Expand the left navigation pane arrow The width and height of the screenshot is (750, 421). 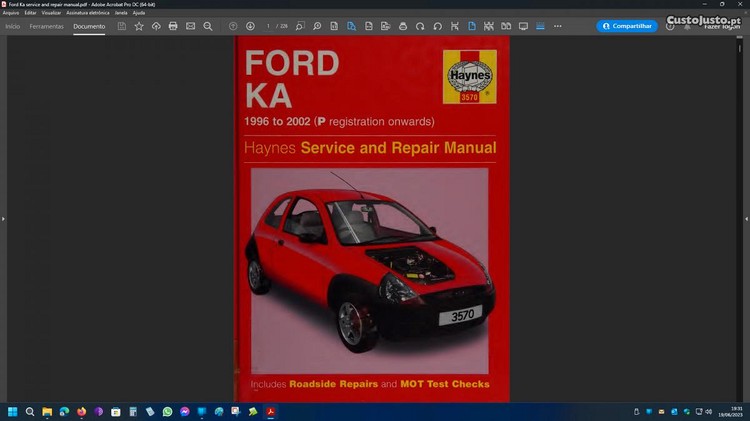4,218
